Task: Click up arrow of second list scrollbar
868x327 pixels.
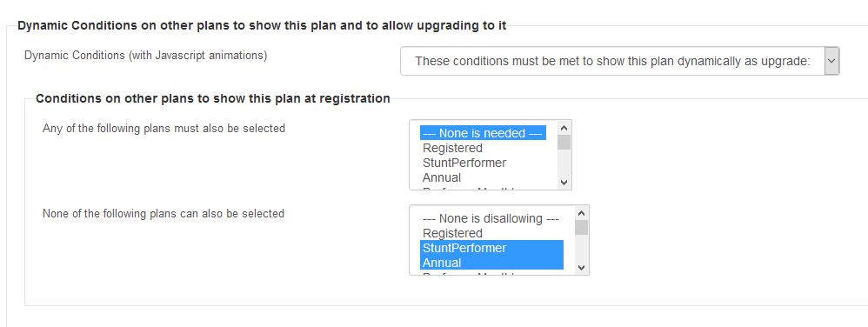Action: pos(581,212)
